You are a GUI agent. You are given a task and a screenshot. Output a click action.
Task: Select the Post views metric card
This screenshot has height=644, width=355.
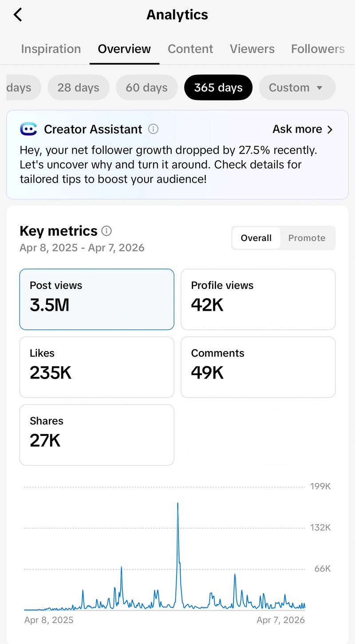point(97,299)
